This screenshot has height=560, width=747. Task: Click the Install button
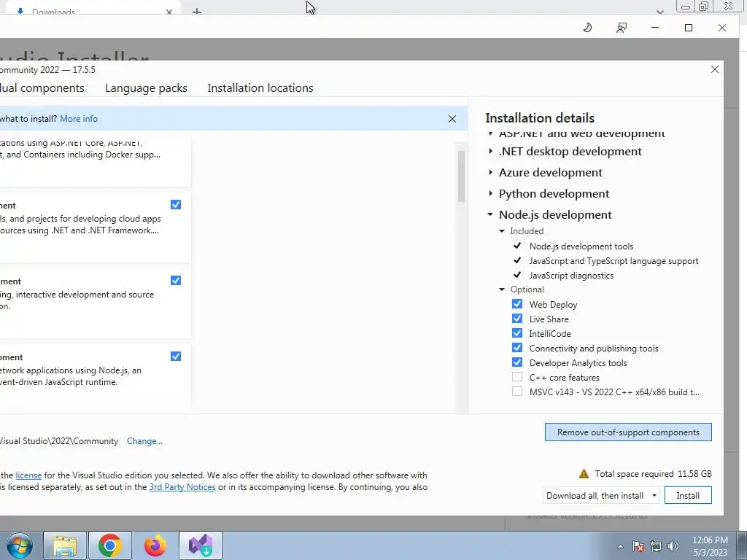pyautogui.click(x=688, y=496)
